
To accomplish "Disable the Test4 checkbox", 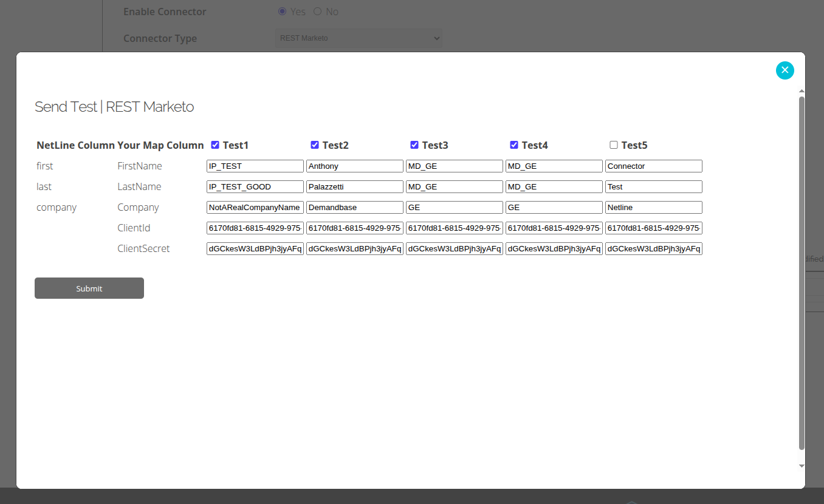I will [513, 145].
